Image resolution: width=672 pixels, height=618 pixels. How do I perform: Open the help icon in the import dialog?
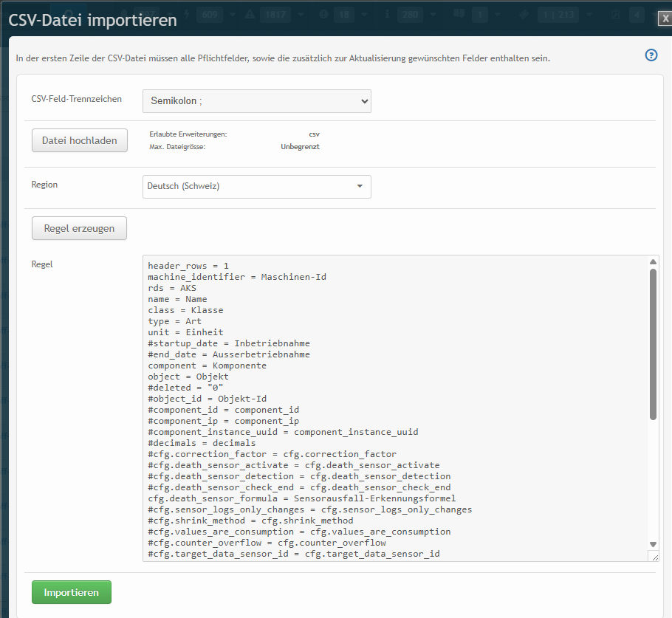pyautogui.click(x=651, y=55)
